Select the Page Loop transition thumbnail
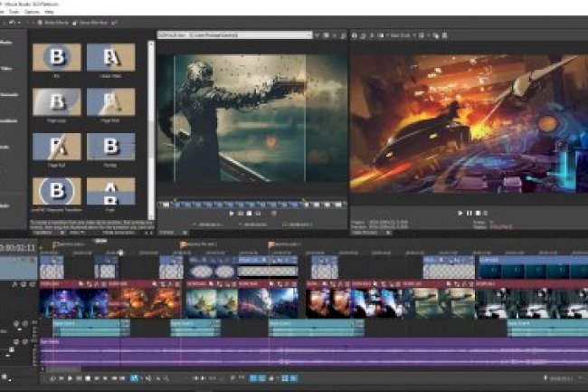This screenshot has height=392, width=588. [57, 101]
